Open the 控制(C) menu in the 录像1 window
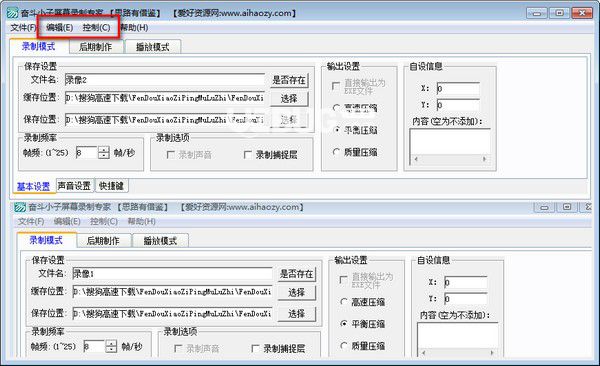Screen dimensions: 600x366 [x=104, y=221]
